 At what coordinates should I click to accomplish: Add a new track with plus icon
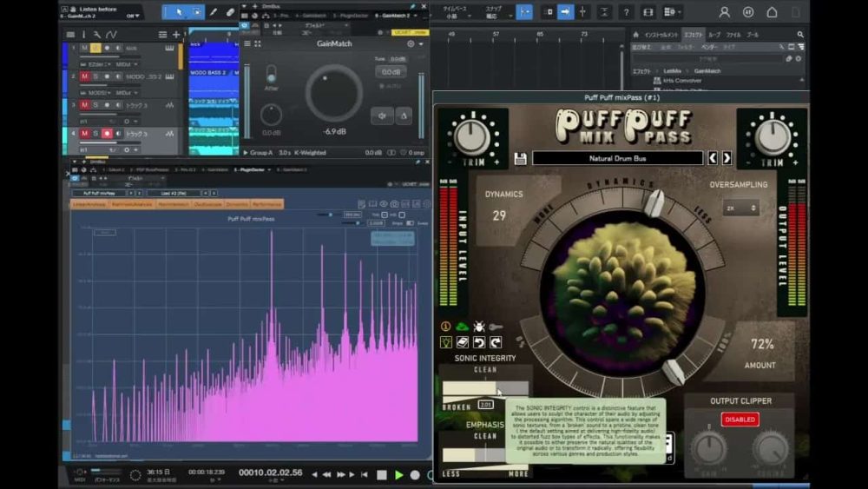click(176, 35)
